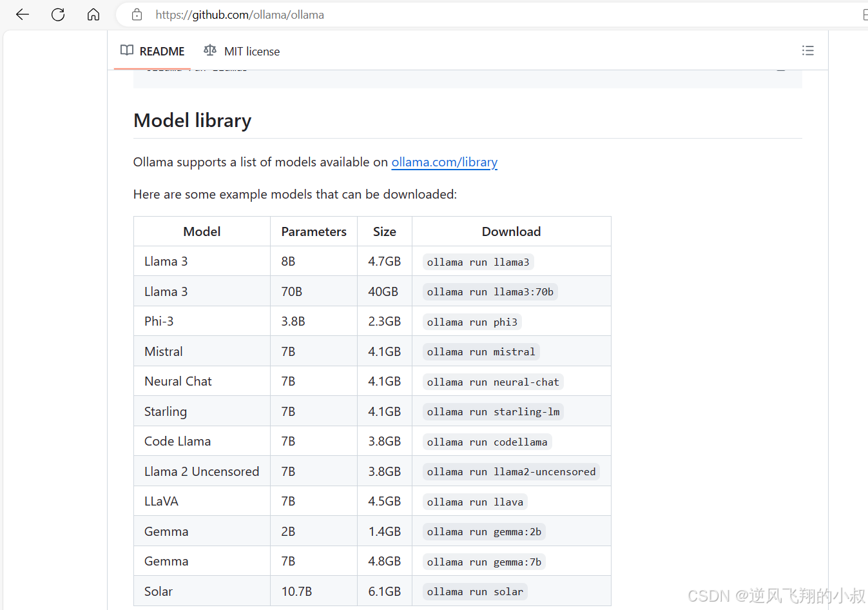
Task: Click the MIT license scale icon
Action: click(x=210, y=50)
